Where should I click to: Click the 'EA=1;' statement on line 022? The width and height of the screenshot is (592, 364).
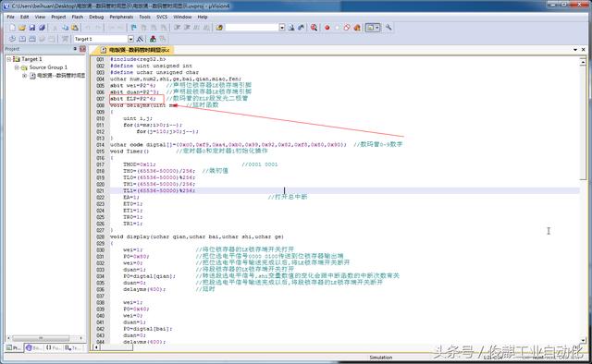131,198
